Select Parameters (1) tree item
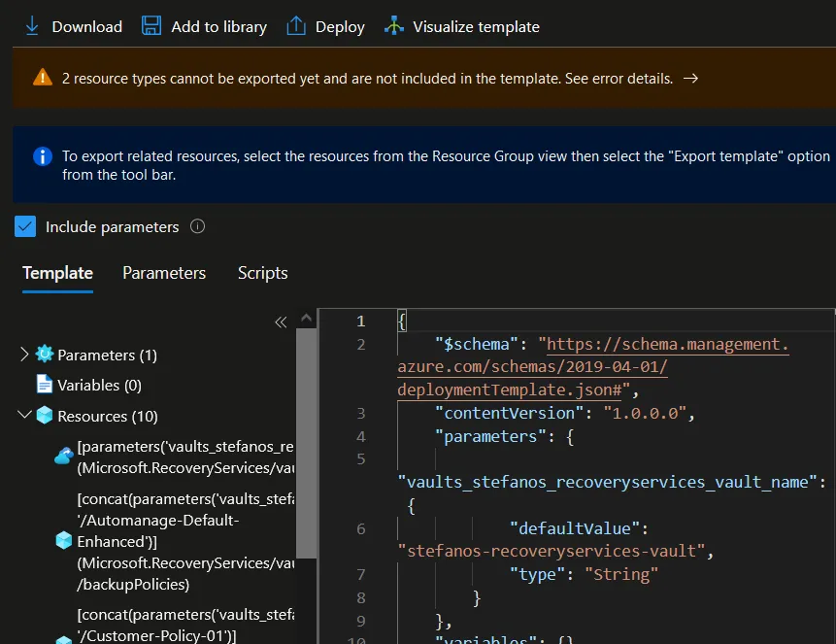Viewport: 836px width, 644px height. coord(107,355)
